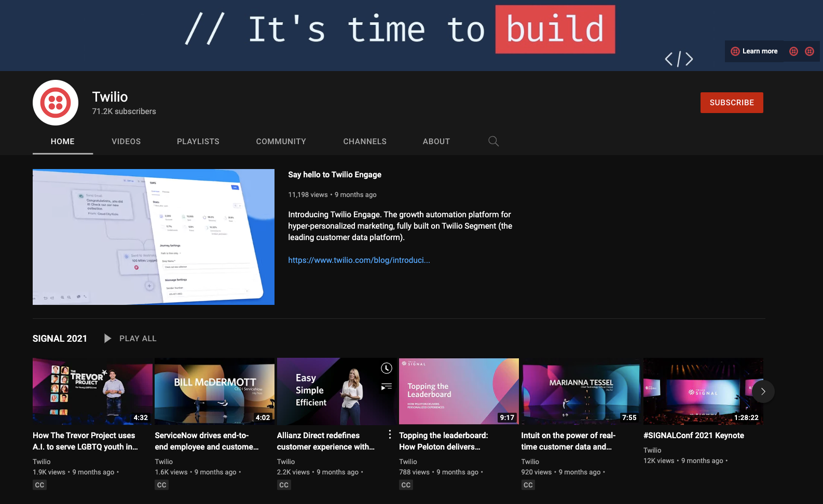
Task: Open the Playlists tab
Action: pyautogui.click(x=198, y=142)
